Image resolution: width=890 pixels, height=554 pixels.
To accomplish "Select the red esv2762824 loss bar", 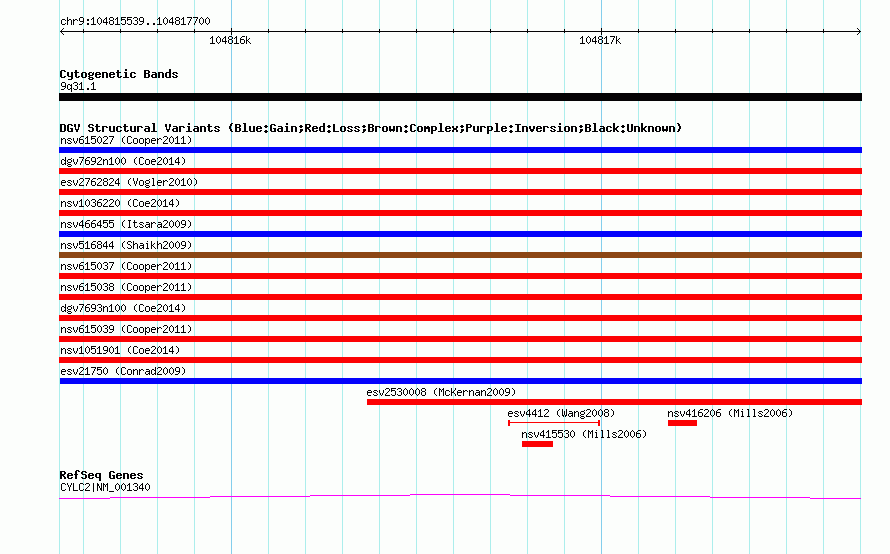I will (x=460, y=192).
